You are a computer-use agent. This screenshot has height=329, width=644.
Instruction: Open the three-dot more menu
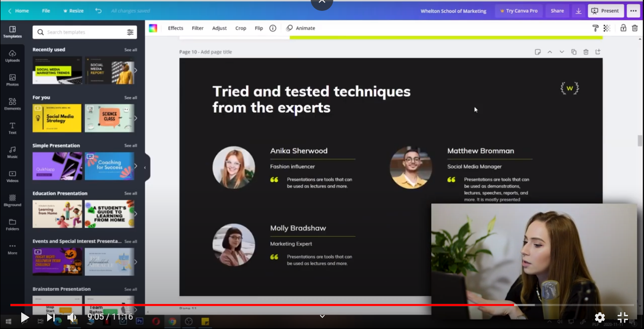(633, 11)
